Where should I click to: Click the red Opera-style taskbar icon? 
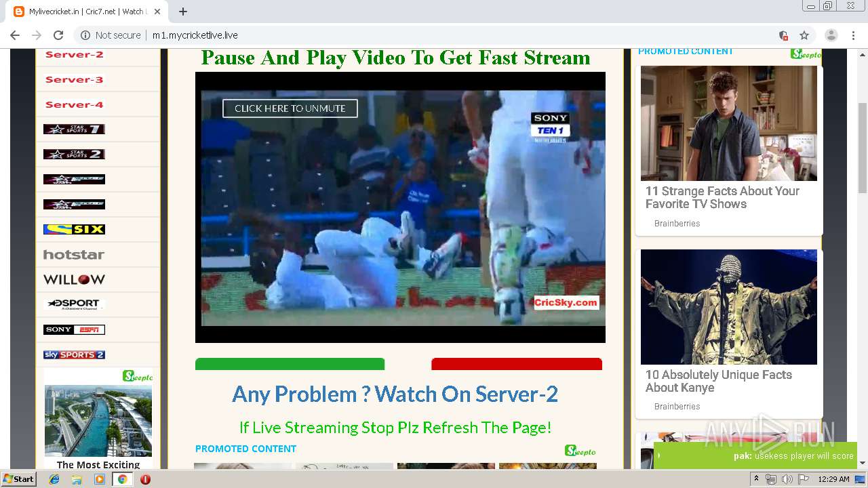click(x=145, y=479)
